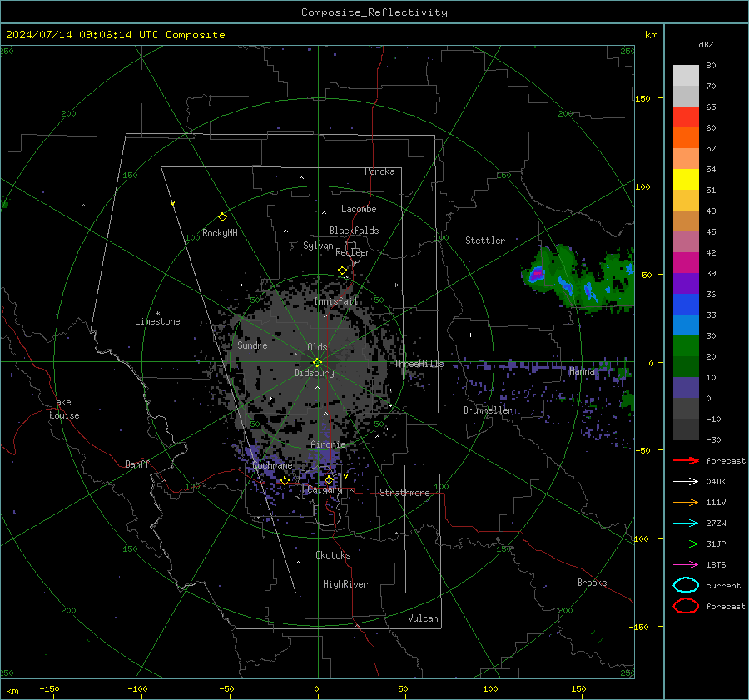Click the Lake Louise label
749x700 pixels.
[64, 409]
